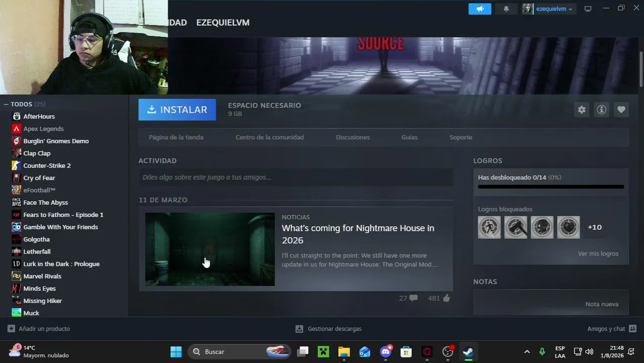Open Task View on taskbar
The width and height of the screenshot is (644, 363).
(302, 352)
